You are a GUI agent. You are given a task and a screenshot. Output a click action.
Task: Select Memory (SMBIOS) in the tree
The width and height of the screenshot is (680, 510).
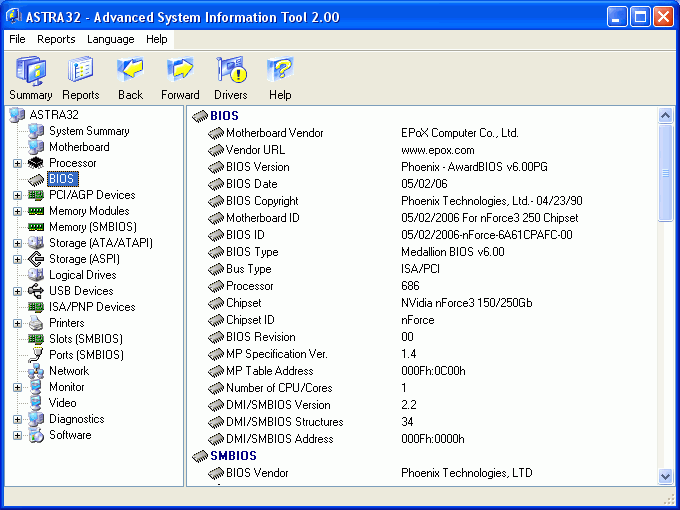coord(93,227)
